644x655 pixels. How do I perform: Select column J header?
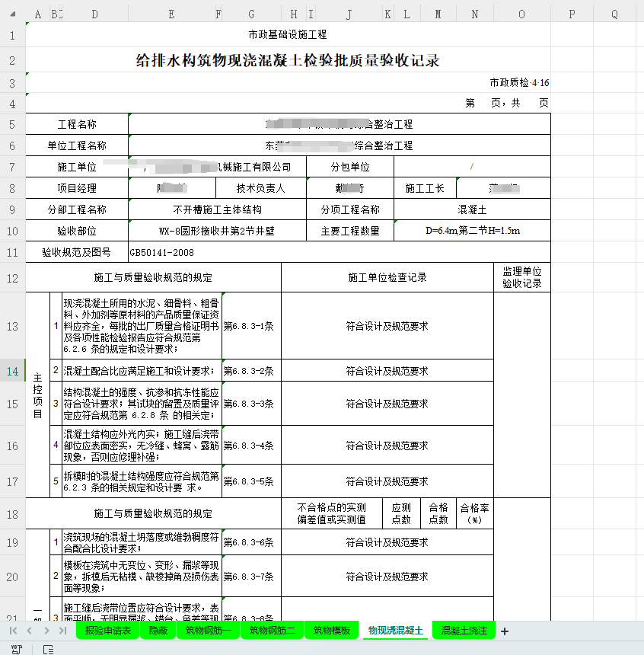tap(349, 14)
